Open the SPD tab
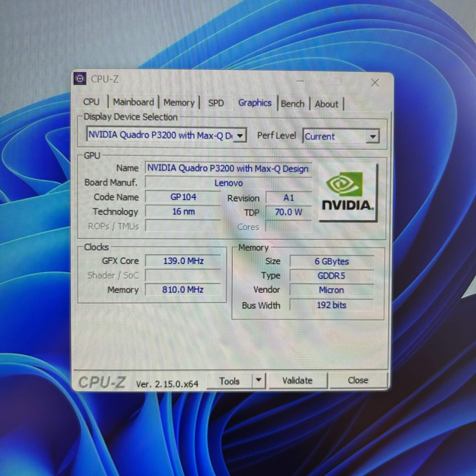Screen dimensions: 476x476 216,103
